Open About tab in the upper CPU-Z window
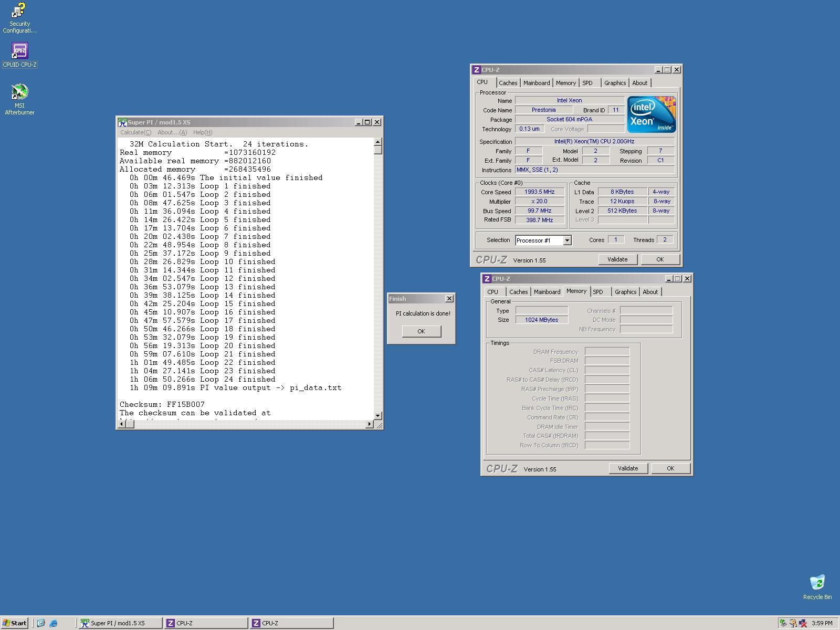This screenshot has width=840, height=630. click(x=639, y=83)
